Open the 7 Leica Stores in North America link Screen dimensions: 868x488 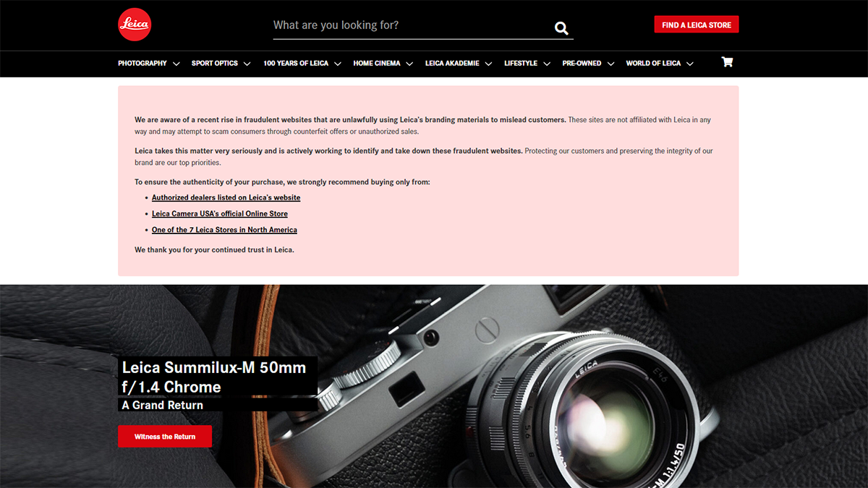click(x=224, y=230)
